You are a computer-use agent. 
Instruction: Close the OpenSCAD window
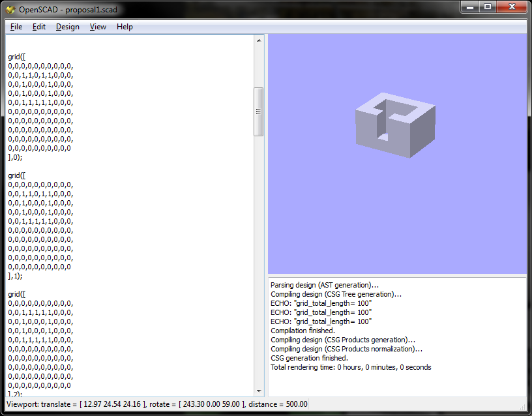tap(512, 7)
